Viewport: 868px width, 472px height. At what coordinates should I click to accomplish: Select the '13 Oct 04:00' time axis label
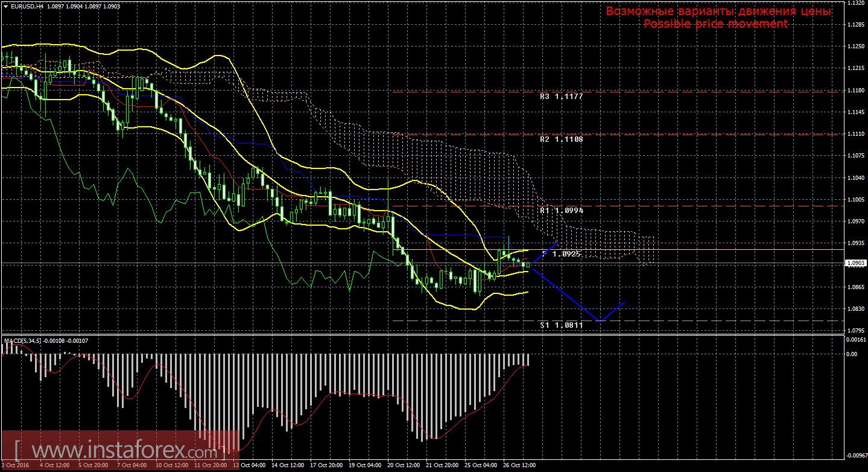(x=253, y=465)
